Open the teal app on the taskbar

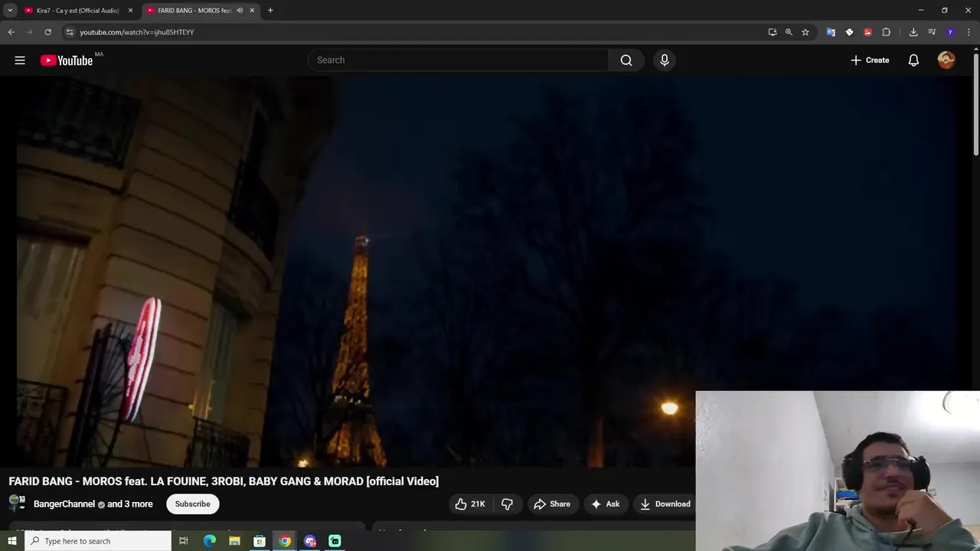click(335, 541)
